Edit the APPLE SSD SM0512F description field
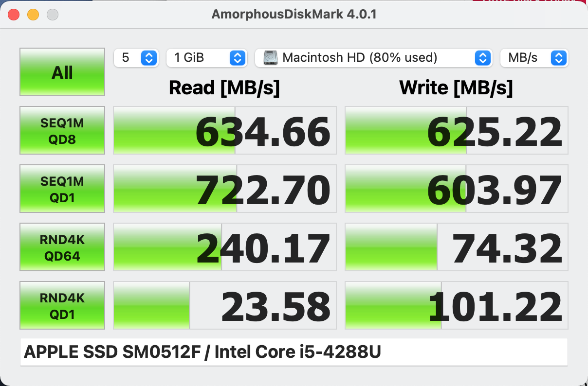The width and height of the screenshot is (588, 386). pyautogui.click(x=294, y=352)
